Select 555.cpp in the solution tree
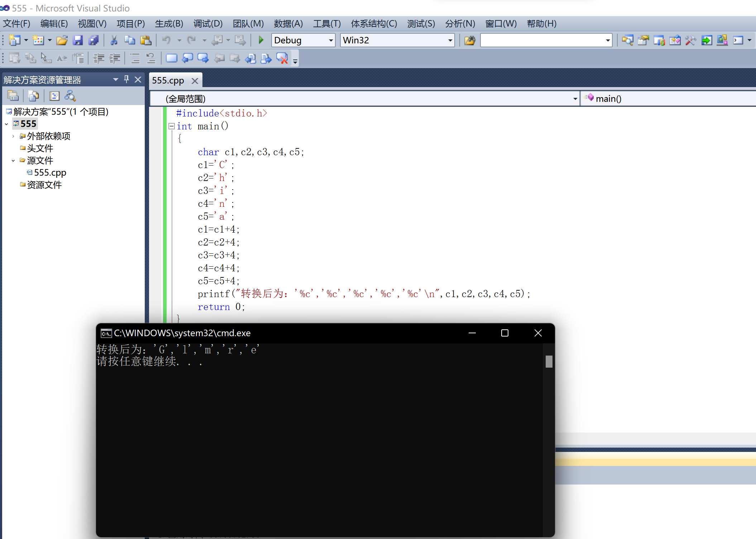Image resolution: width=756 pixels, height=539 pixels. coord(50,173)
